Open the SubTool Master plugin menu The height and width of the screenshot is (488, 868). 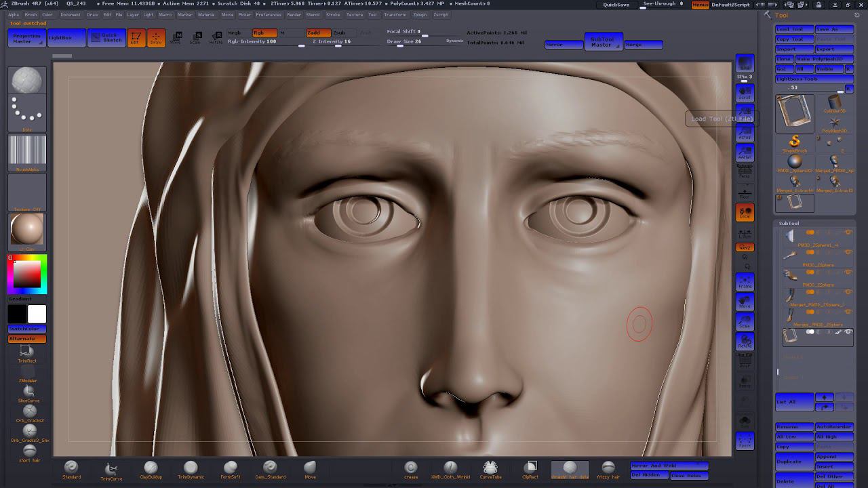pos(601,42)
